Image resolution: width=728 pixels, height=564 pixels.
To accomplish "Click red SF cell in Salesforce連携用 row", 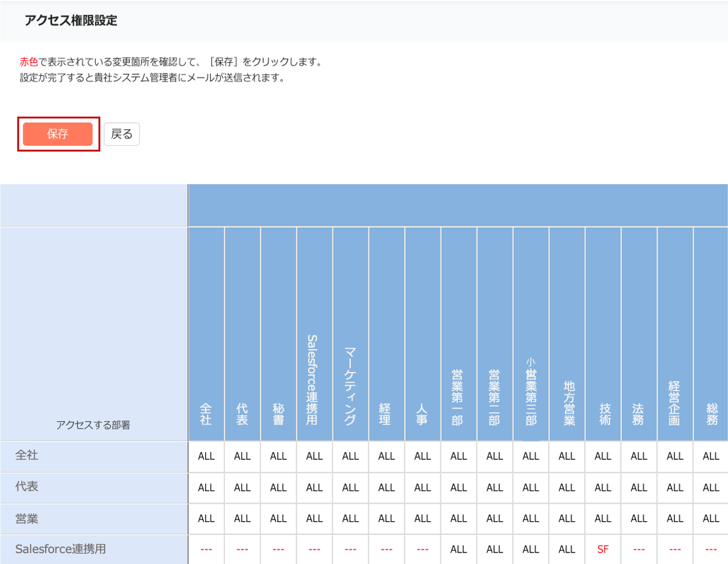I will 603,550.
